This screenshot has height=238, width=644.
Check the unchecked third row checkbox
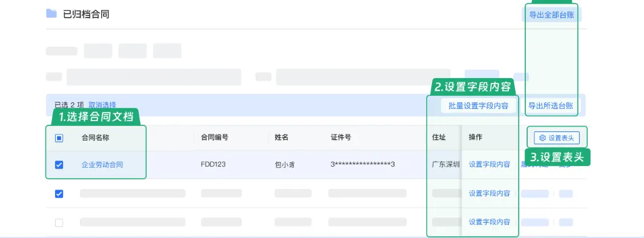click(59, 222)
